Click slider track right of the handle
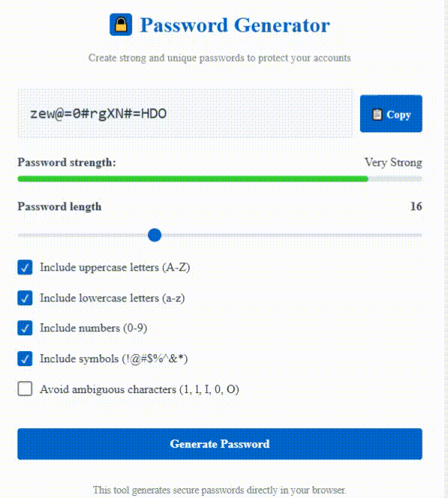The image size is (448, 498). click(292, 235)
